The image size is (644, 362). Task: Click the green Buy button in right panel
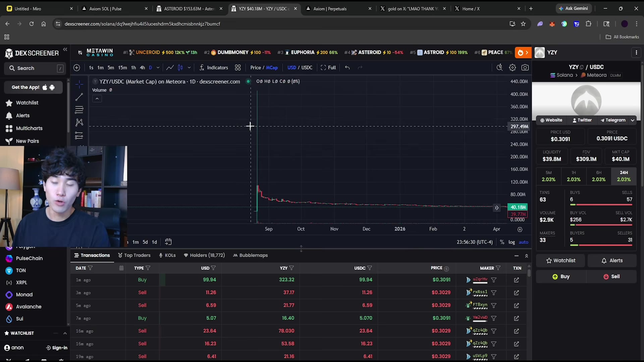coord(561,277)
